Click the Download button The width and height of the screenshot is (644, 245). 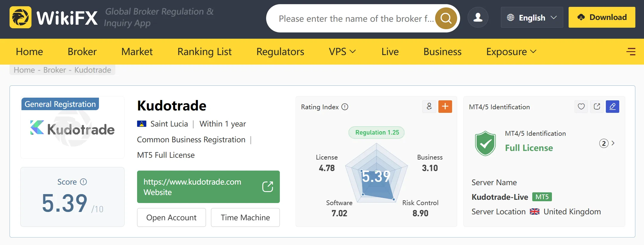(602, 17)
